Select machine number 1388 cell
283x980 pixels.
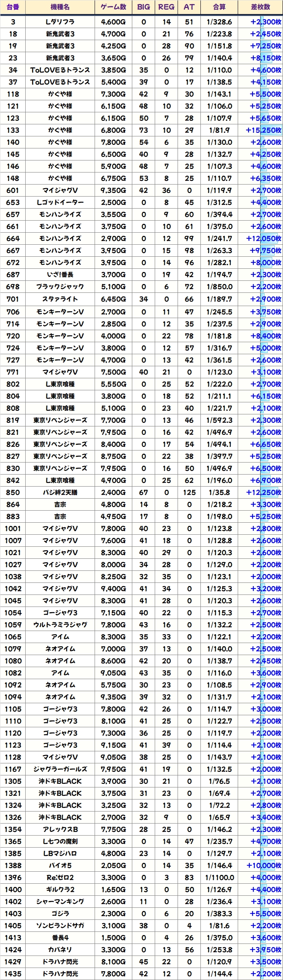(x=13, y=866)
